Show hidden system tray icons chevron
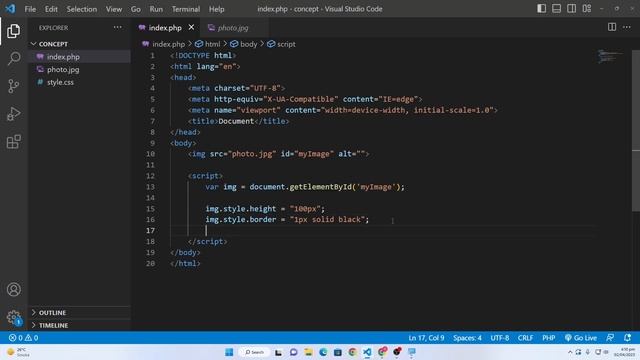 pos(570,352)
